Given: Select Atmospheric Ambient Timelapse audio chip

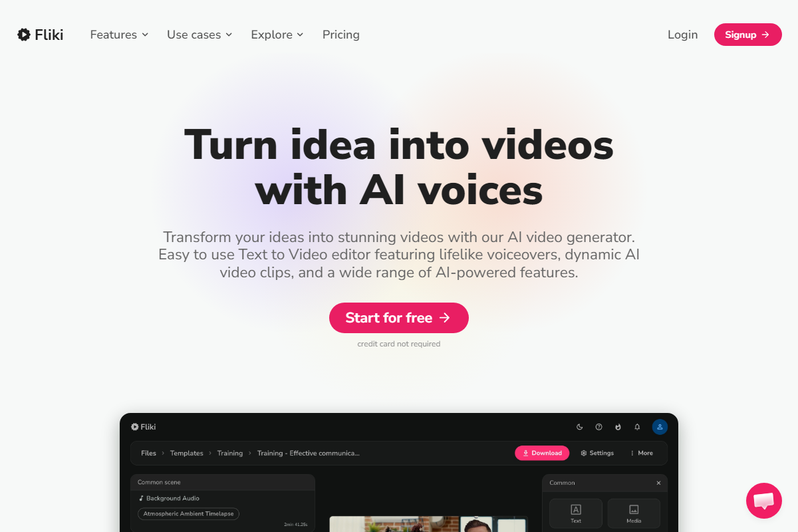Looking at the screenshot, I should point(188,513).
